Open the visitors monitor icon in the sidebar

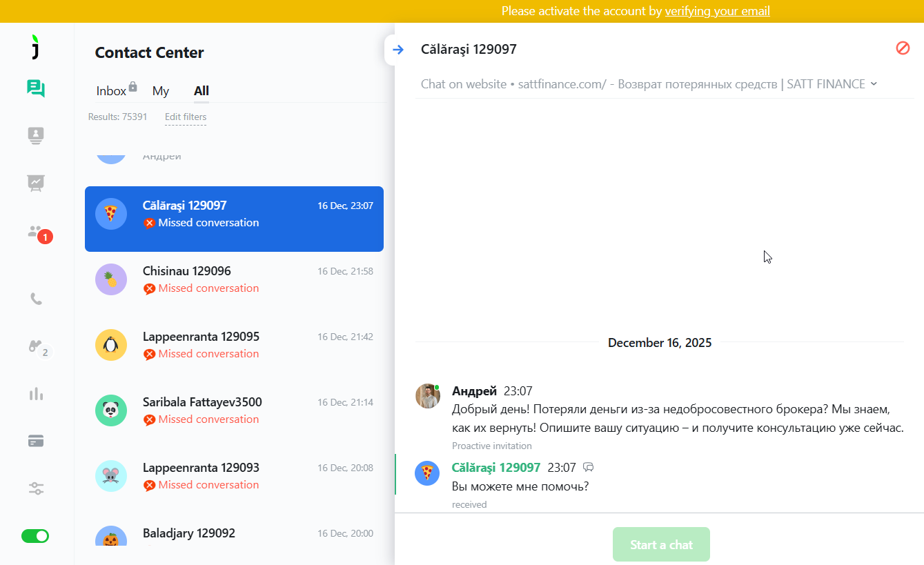[x=36, y=136]
